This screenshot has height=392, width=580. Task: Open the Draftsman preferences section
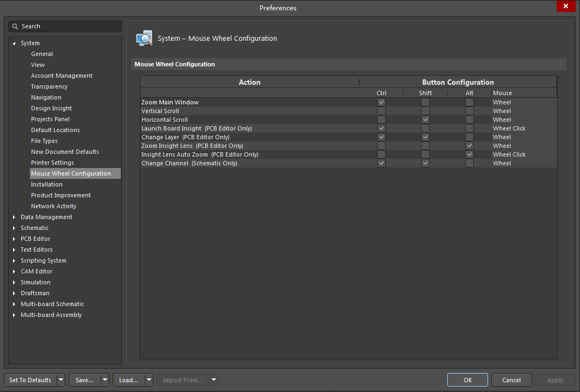click(x=35, y=293)
